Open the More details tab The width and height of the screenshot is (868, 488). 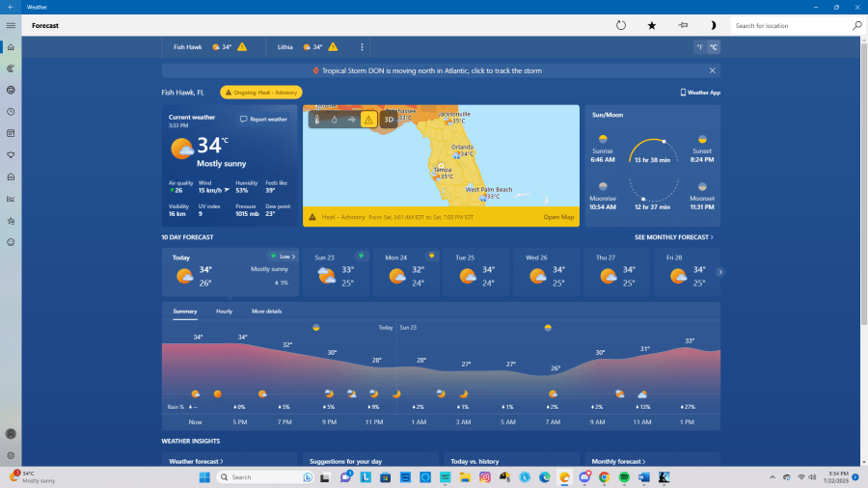tap(266, 312)
